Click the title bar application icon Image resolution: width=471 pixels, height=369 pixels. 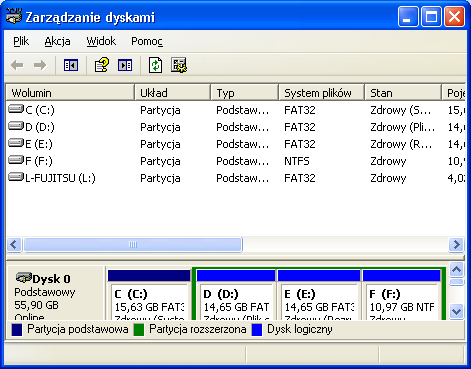click(14, 16)
